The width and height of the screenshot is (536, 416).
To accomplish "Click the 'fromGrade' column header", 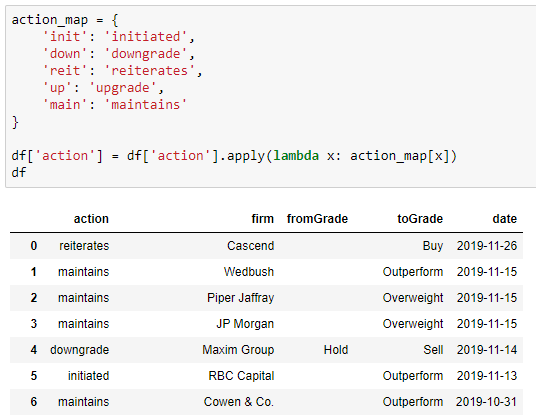I will [317, 219].
